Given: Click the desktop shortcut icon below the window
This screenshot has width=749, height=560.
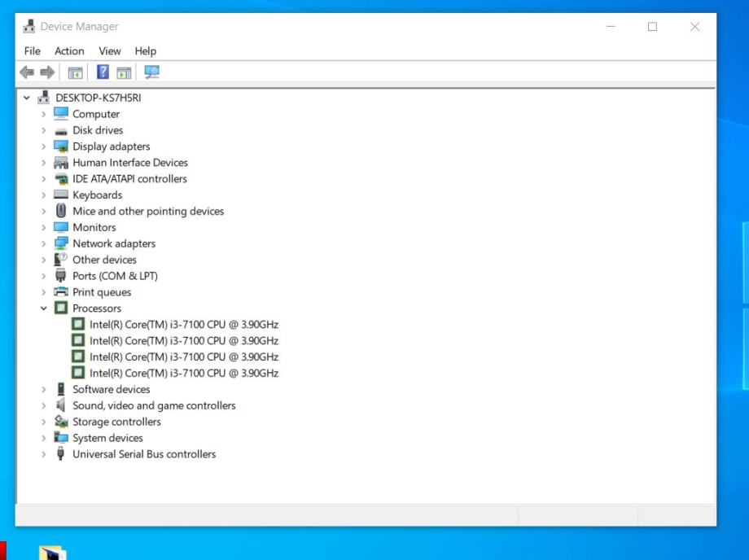Looking at the screenshot, I should 53,553.
